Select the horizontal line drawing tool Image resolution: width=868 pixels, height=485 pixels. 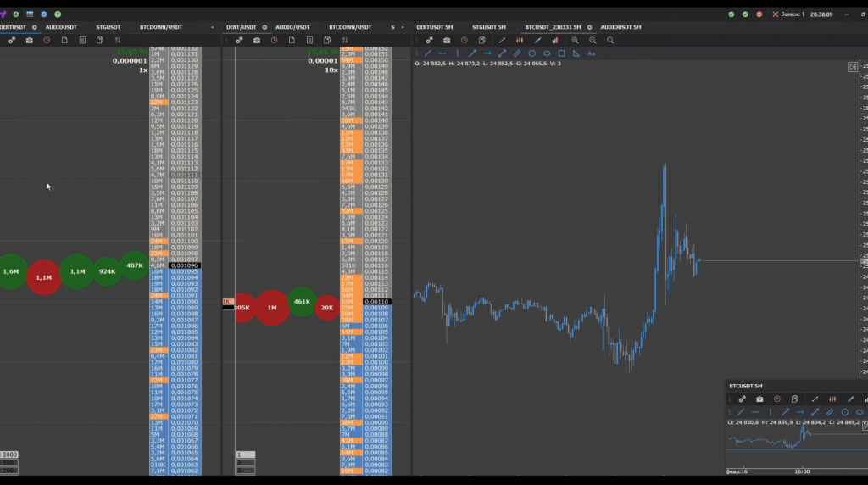point(442,53)
